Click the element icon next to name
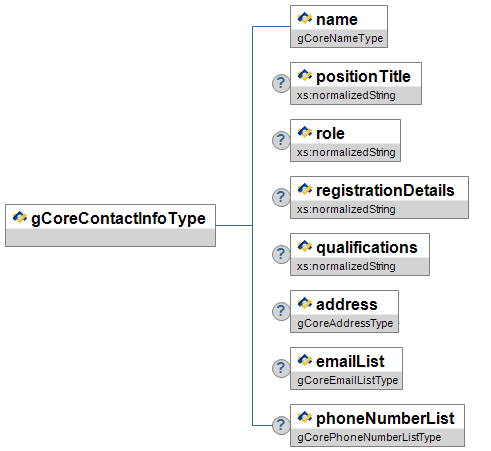This screenshot has height=451, width=491. (x=305, y=18)
